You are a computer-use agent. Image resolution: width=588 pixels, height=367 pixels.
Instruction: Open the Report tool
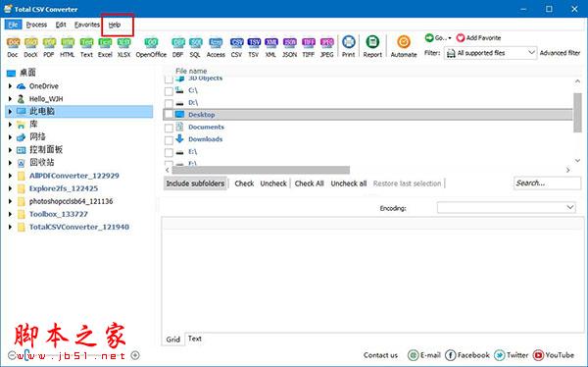(372, 41)
